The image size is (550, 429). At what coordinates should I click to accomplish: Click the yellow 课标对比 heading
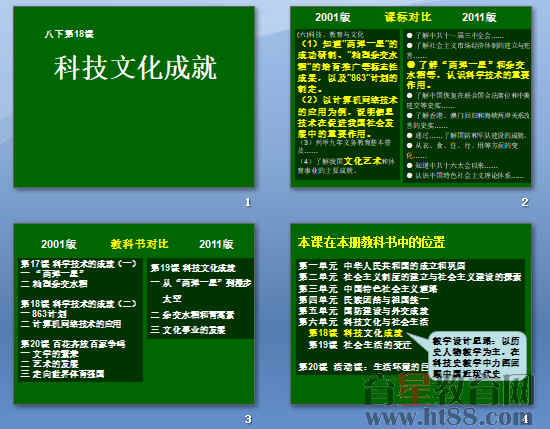click(x=408, y=17)
